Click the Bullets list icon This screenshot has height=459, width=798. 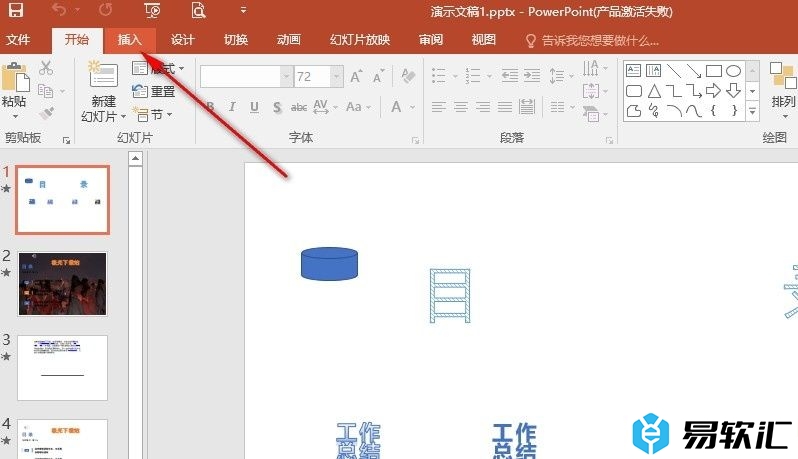pos(439,76)
